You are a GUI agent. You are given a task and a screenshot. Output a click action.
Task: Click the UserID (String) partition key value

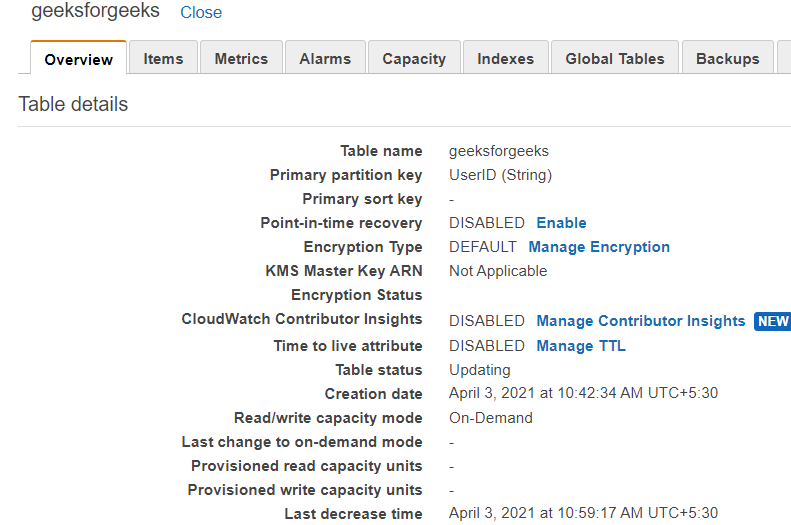pos(500,175)
